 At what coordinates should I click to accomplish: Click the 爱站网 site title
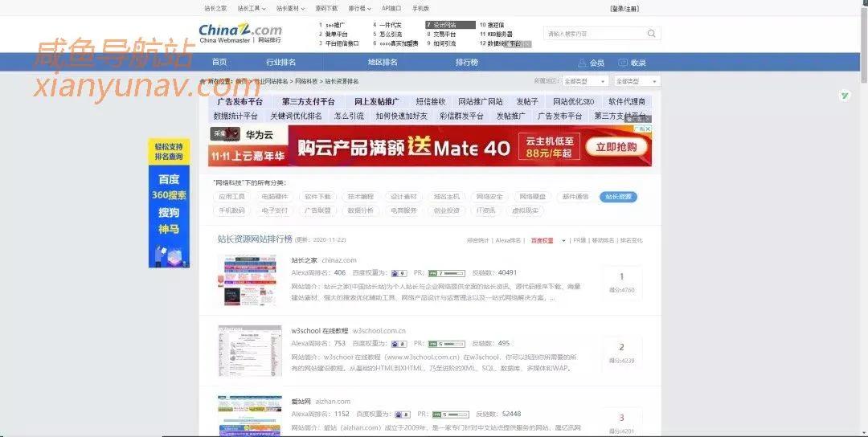pos(301,402)
